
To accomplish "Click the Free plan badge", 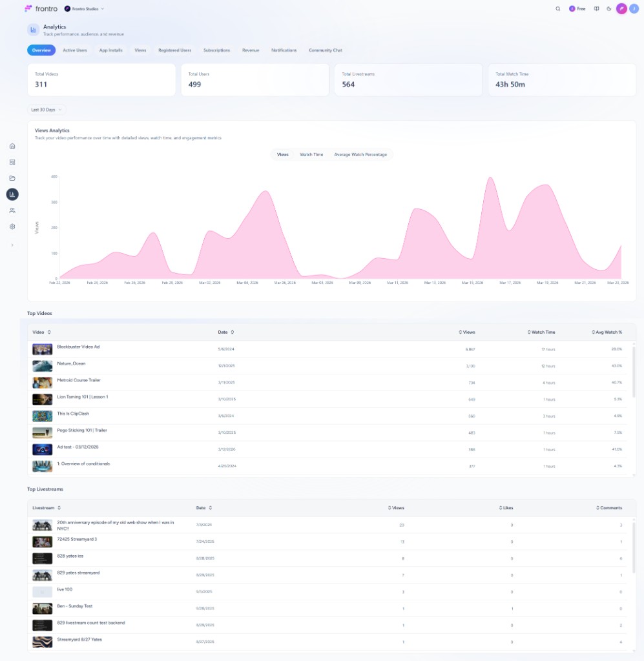I will 577,9.
